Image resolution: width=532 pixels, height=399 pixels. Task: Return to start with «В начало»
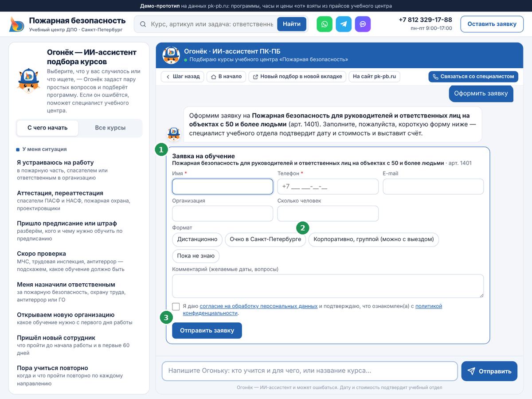tap(227, 76)
